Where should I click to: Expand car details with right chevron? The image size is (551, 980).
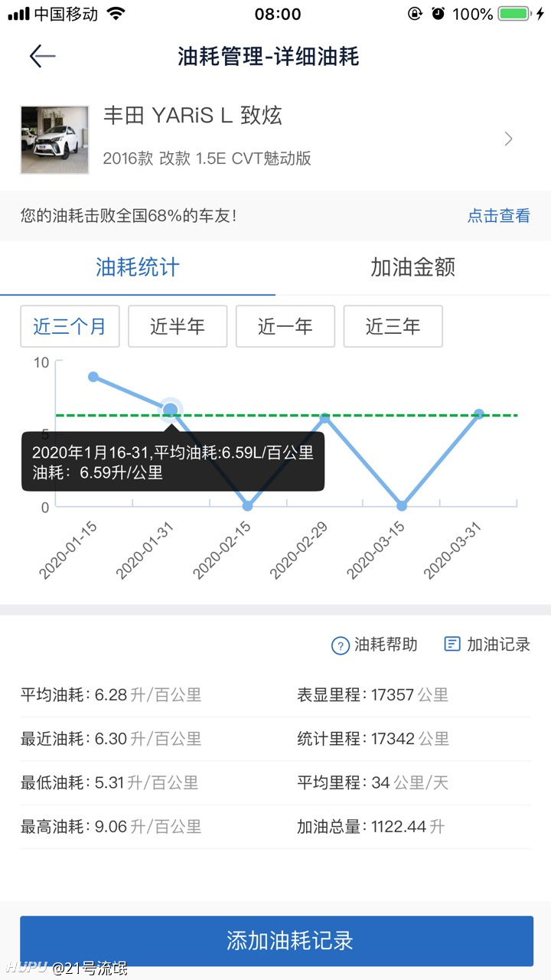509,139
